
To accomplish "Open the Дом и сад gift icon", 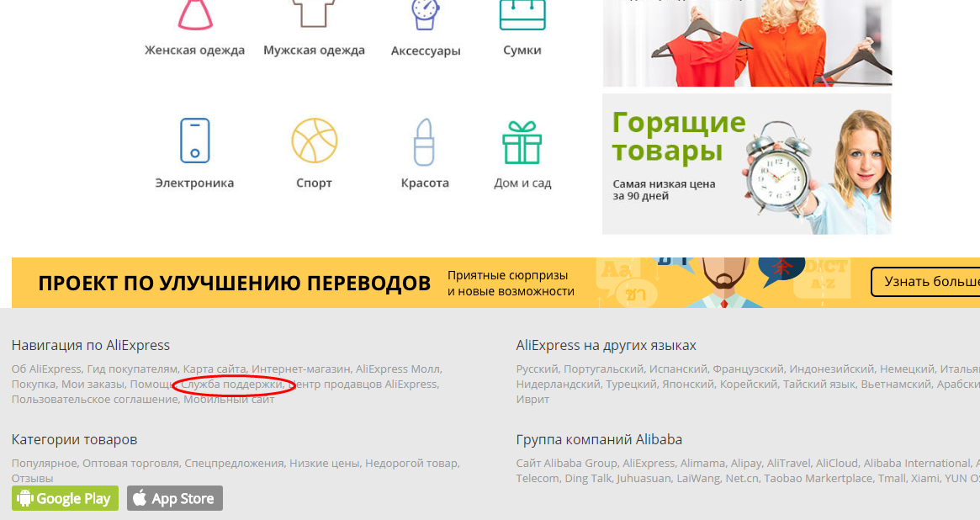I will point(522,142).
